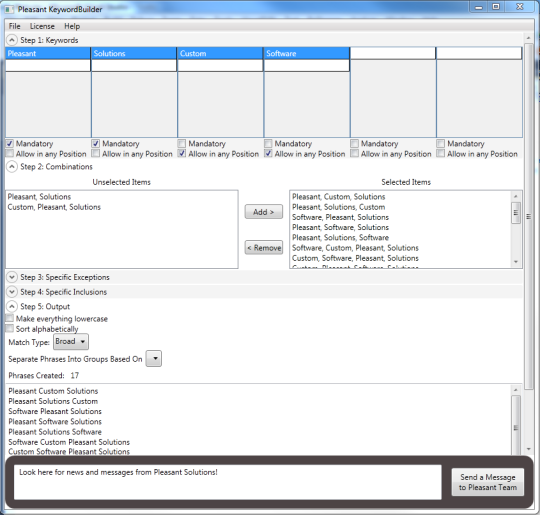
Task: Open the Match Type Broad dropdown
Action: tap(71, 341)
